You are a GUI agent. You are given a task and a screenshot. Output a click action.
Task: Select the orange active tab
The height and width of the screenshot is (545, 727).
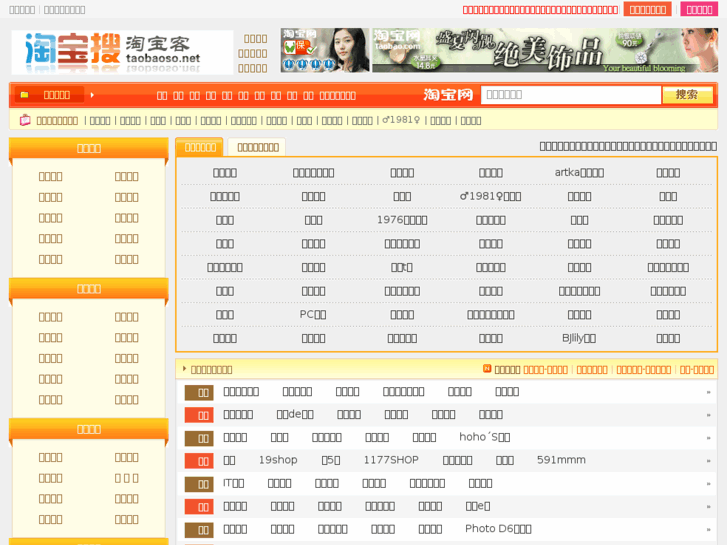coord(200,147)
